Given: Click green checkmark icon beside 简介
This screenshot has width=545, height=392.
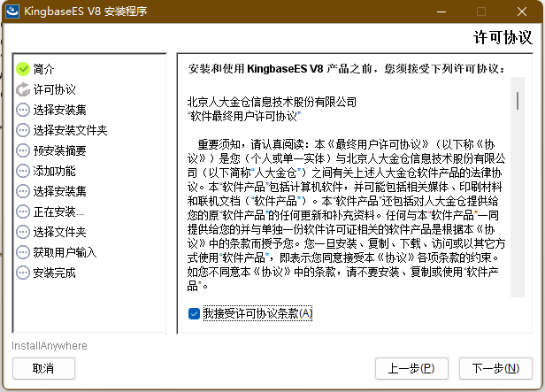Looking at the screenshot, I should point(23,69).
